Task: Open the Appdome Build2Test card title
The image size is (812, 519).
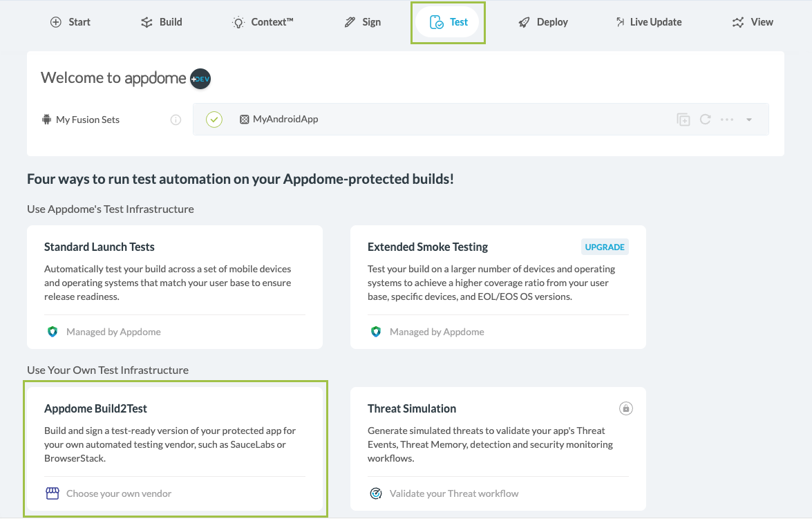Action: coord(96,408)
